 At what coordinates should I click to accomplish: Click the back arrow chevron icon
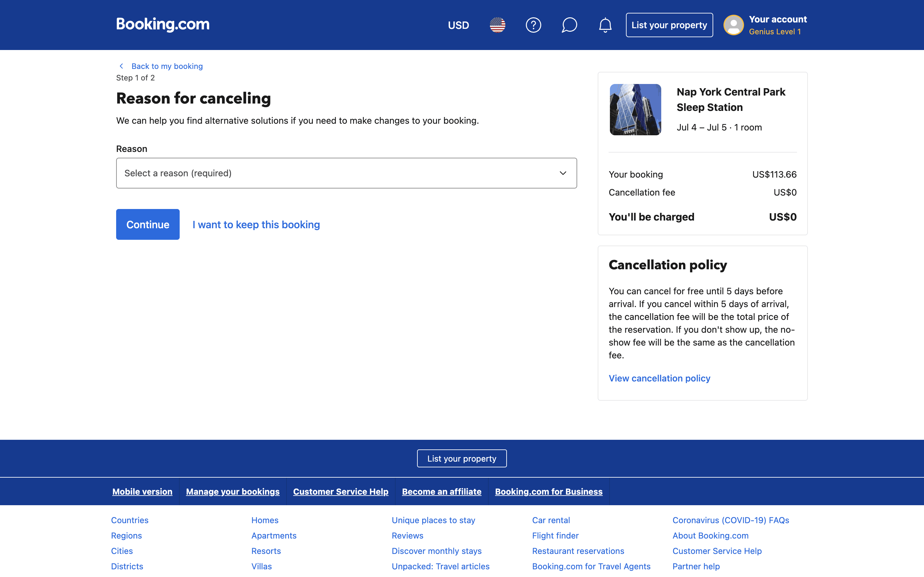tap(121, 66)
